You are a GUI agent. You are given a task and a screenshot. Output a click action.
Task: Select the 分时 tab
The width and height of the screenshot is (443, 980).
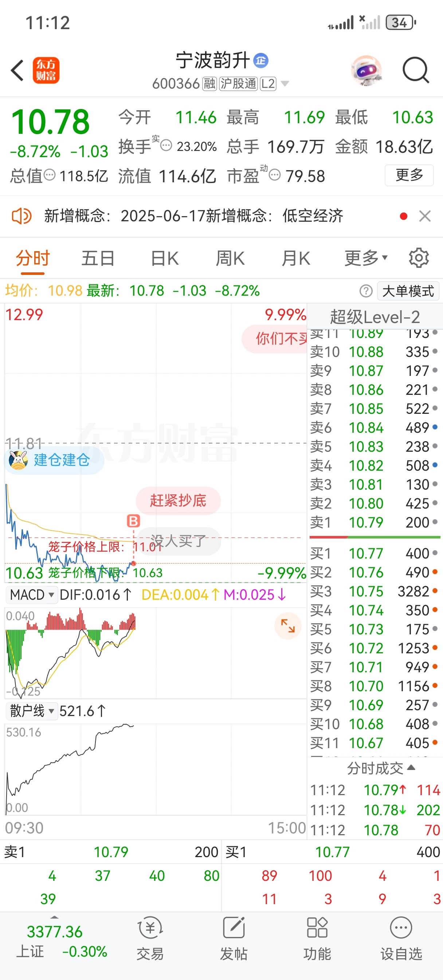pyautogui.click(x=33, y=259)
